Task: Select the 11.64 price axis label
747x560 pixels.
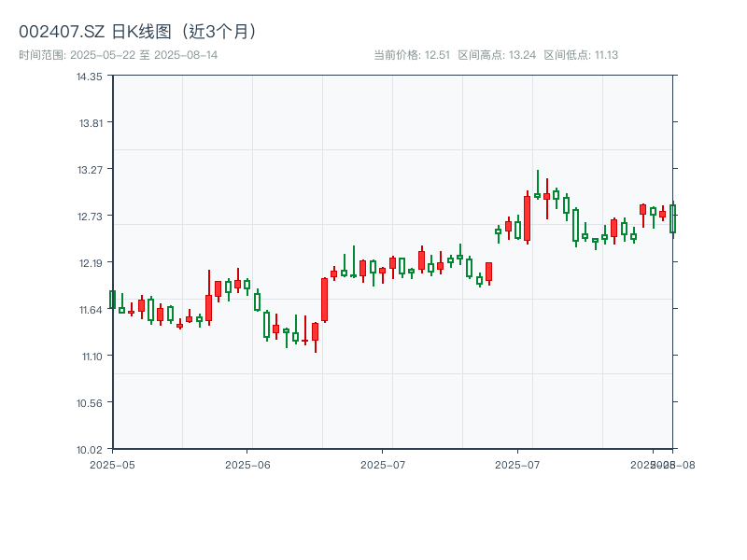Action: (x=90, y=310)
